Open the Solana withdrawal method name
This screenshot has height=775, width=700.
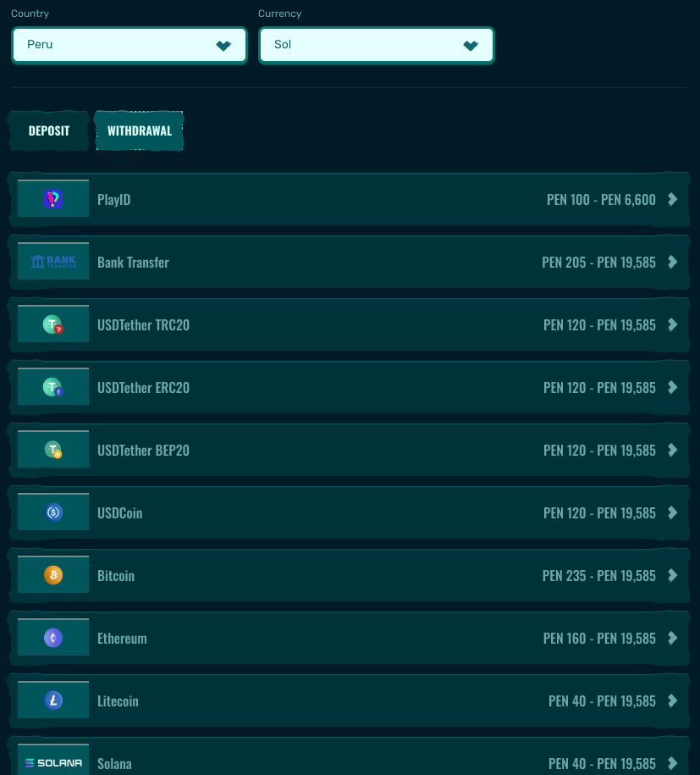point(114,763)
